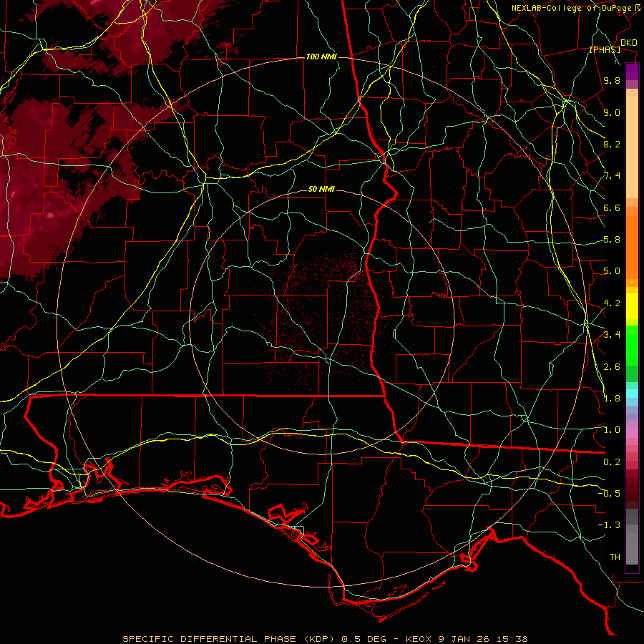Click the [PHAS] unit label
The width and height of the screenshot is (644, 644).
tap(605, 49)
